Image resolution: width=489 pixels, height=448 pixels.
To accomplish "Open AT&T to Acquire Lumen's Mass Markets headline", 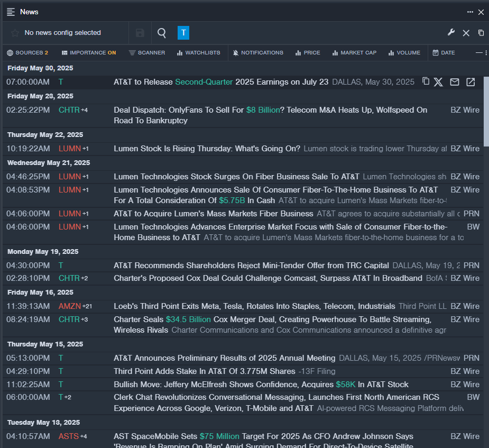I will click(x=214, y=214).
